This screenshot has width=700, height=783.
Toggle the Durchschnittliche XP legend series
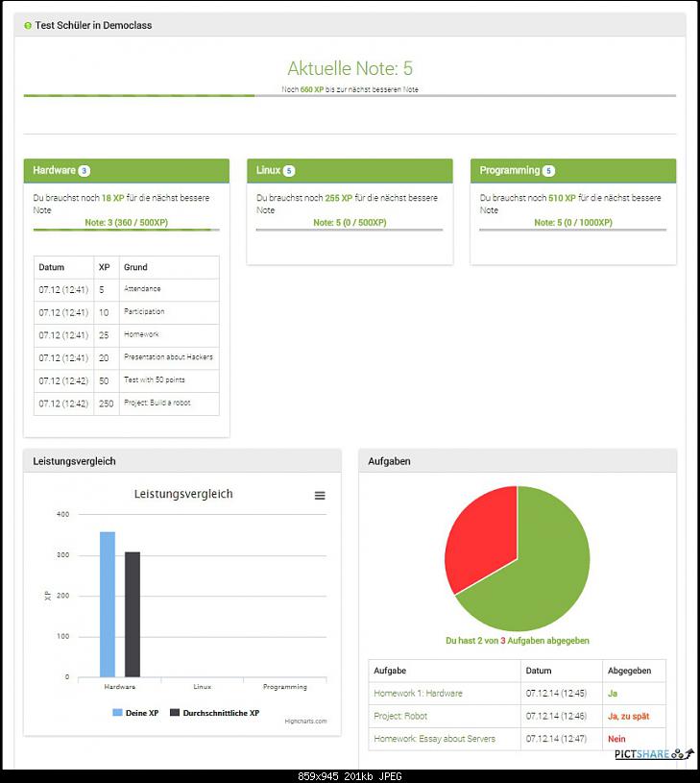click(214, 713)
